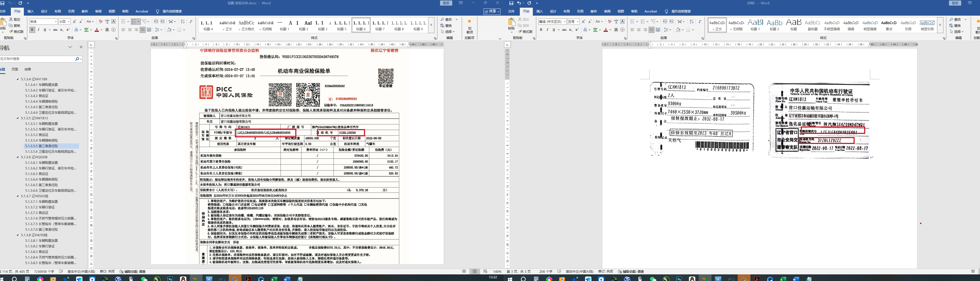Open font name dropdown (宋体) in the left Word window
The image size is (980, 281).
[56, 22]
